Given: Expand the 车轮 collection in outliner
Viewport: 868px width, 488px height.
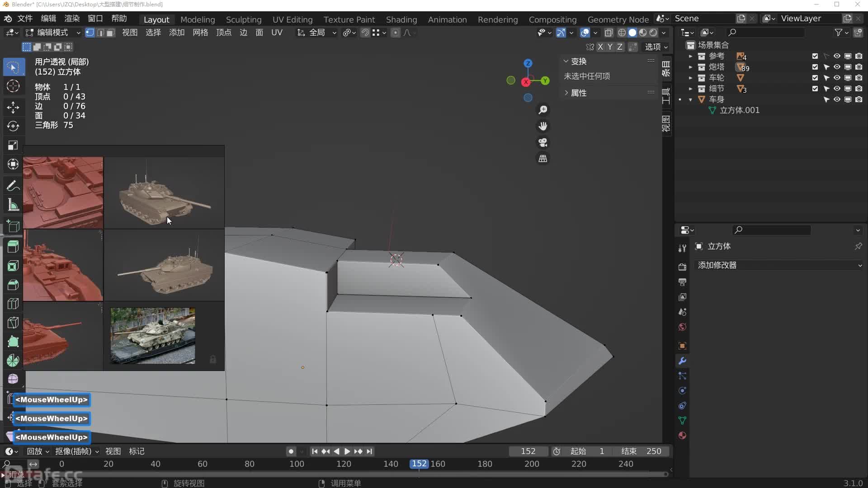Looking at the screenshot, I should click(x=690, y=78).
